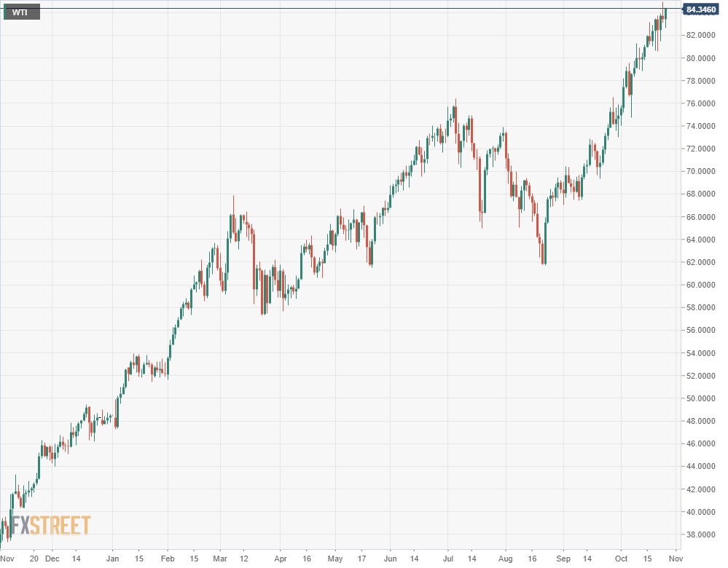Click the 42.0000 price axis label

point(700,489)
